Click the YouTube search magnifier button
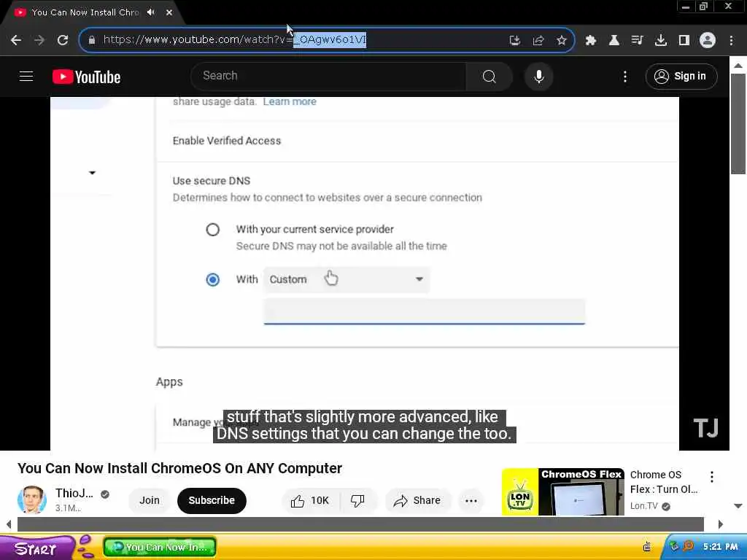This screenshot has width=747, height=560. tap(489, 76)
